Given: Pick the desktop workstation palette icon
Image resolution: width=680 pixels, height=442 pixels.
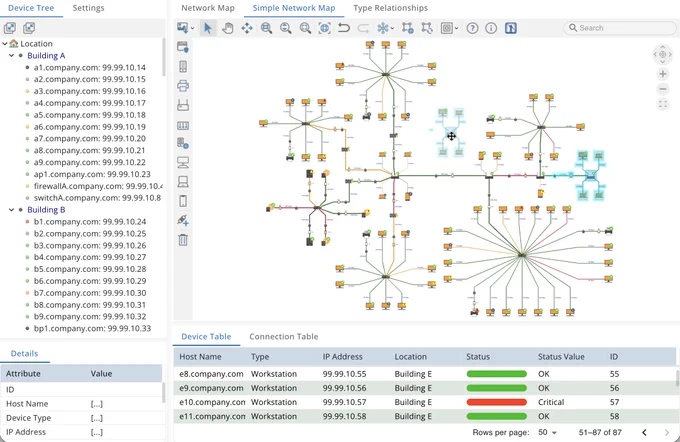Looking at the screenshot, I should 183,163.
